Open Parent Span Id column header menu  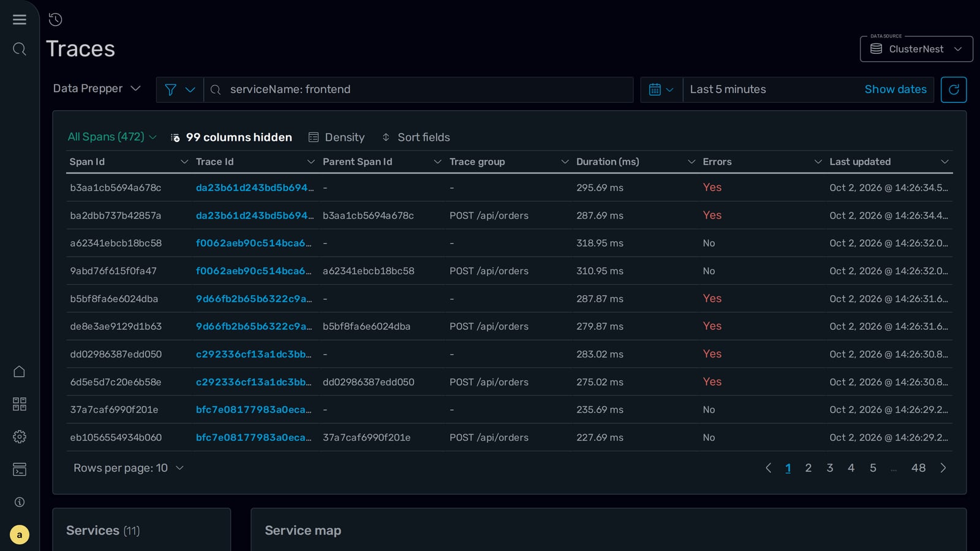[437, 162]
